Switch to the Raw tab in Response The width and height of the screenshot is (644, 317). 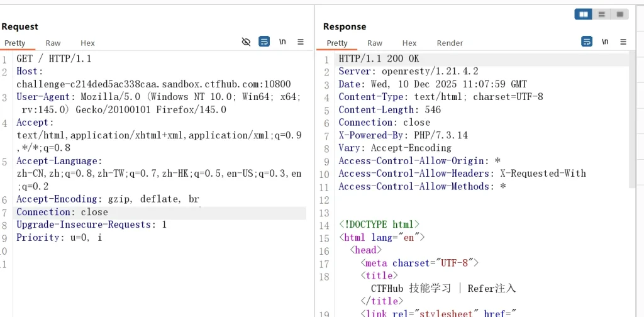pos(375,43)
